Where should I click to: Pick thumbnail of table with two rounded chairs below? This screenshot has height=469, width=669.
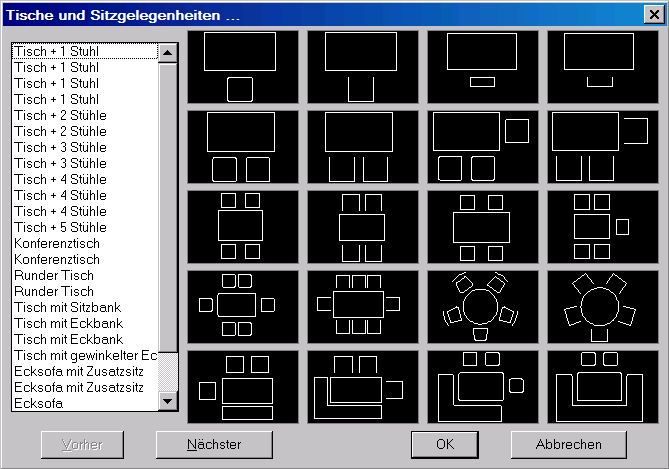point(243,147)
